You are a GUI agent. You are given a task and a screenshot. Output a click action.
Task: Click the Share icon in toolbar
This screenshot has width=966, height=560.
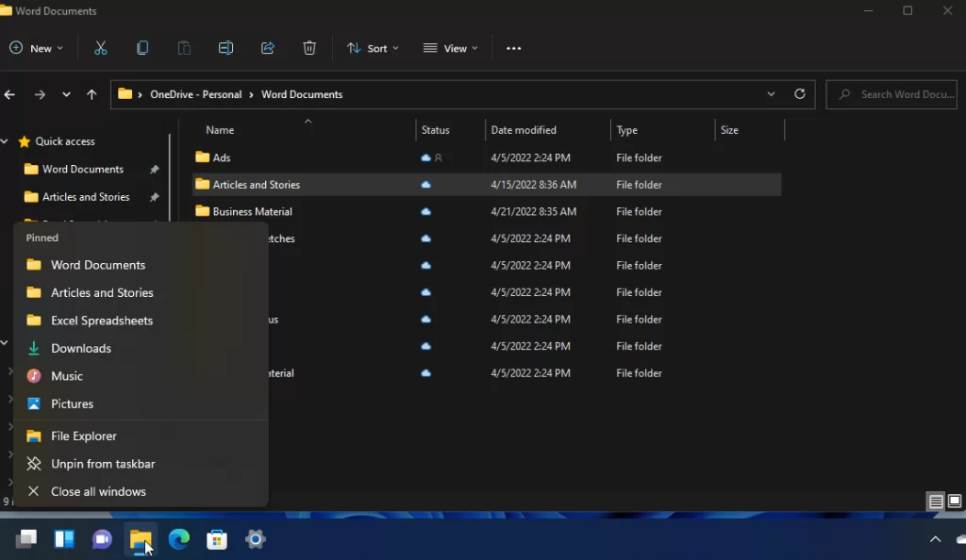click(268, 48)
